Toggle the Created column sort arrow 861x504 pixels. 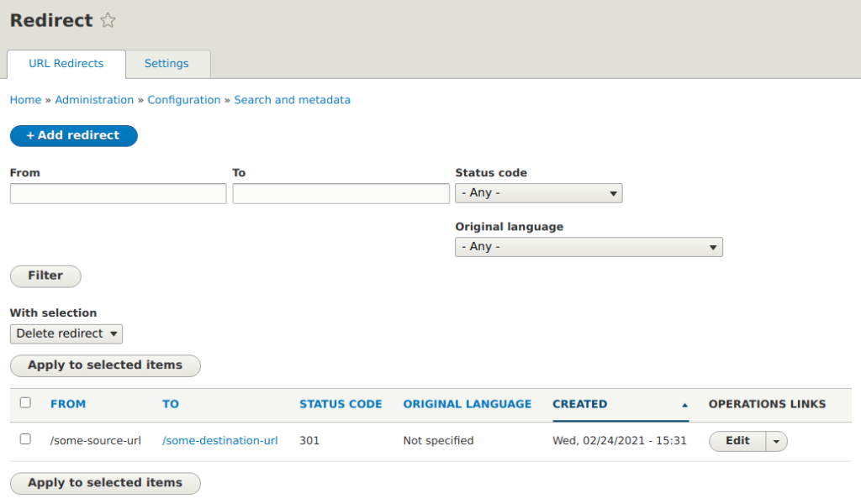[x=684, y=405]
